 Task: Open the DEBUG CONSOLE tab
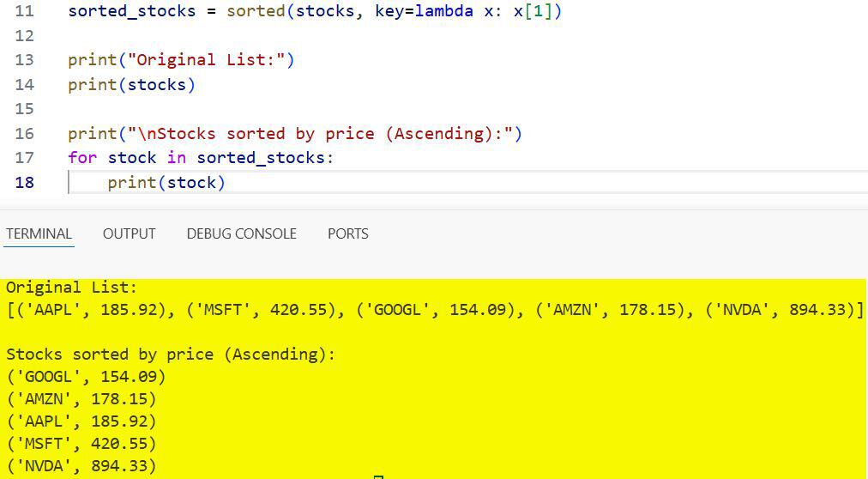(241, 233)
